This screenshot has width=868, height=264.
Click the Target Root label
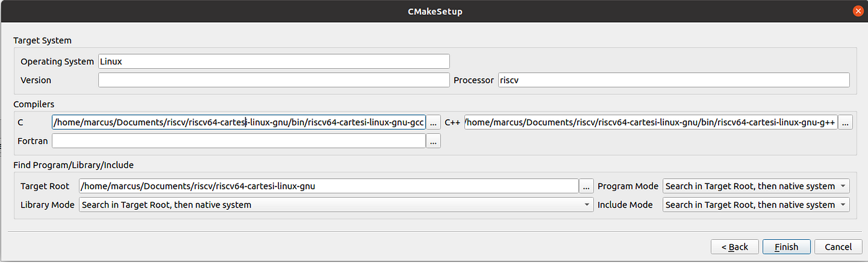(45, 186)
